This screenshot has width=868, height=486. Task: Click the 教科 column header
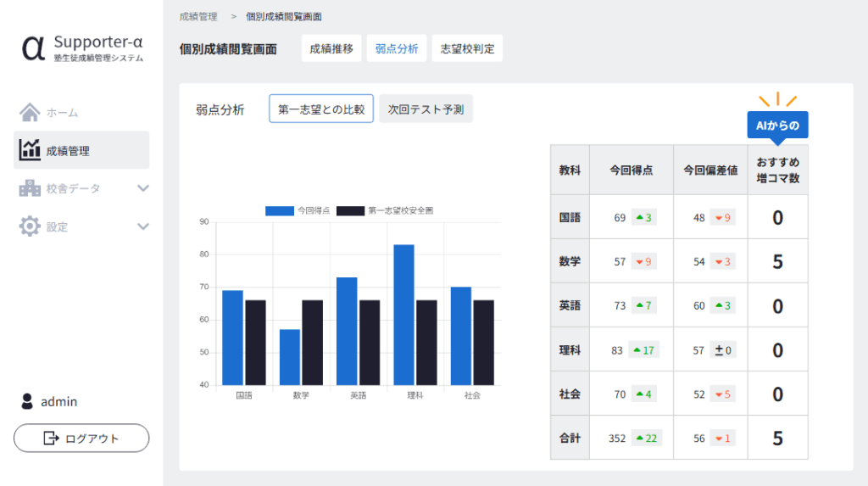click(570, 170)
